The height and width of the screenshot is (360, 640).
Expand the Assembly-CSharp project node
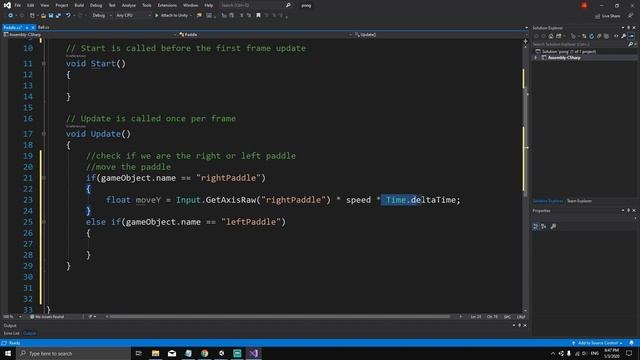[x=536, y=58]
